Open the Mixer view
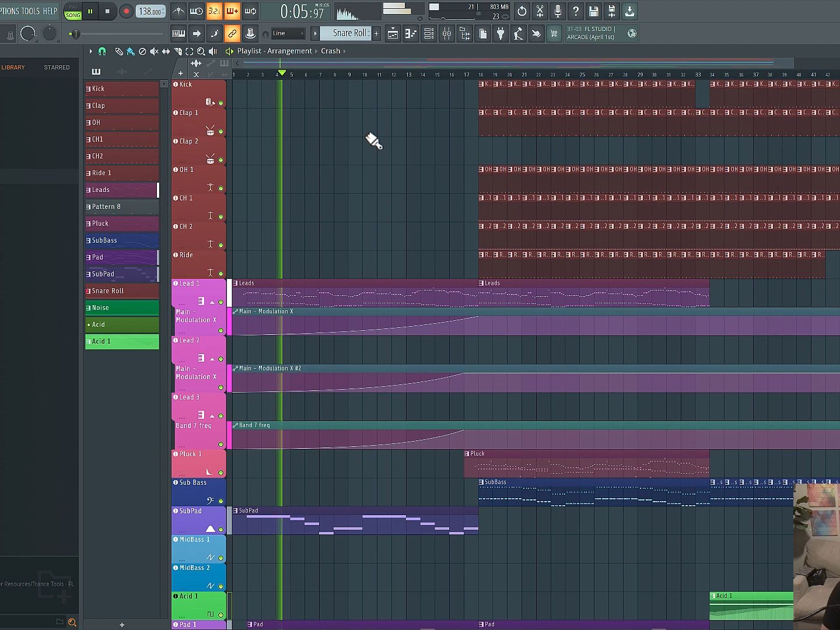840x630 pixels. pyautogui.click(x=447, y=34)
